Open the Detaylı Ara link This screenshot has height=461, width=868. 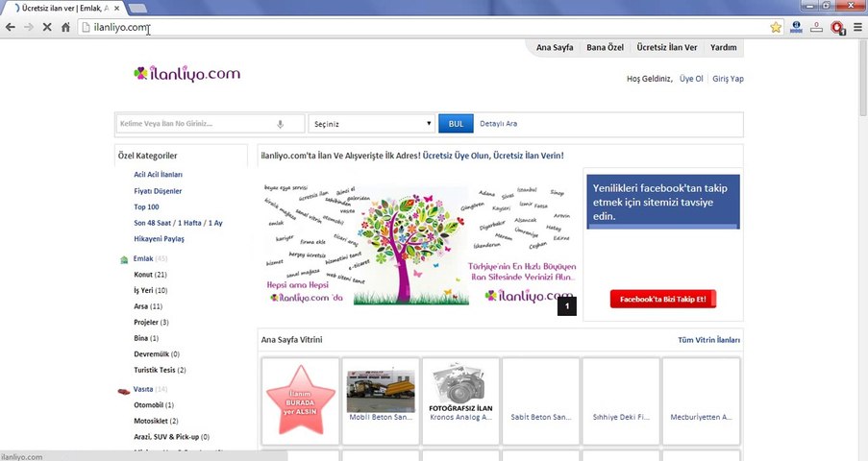(498, 123)
